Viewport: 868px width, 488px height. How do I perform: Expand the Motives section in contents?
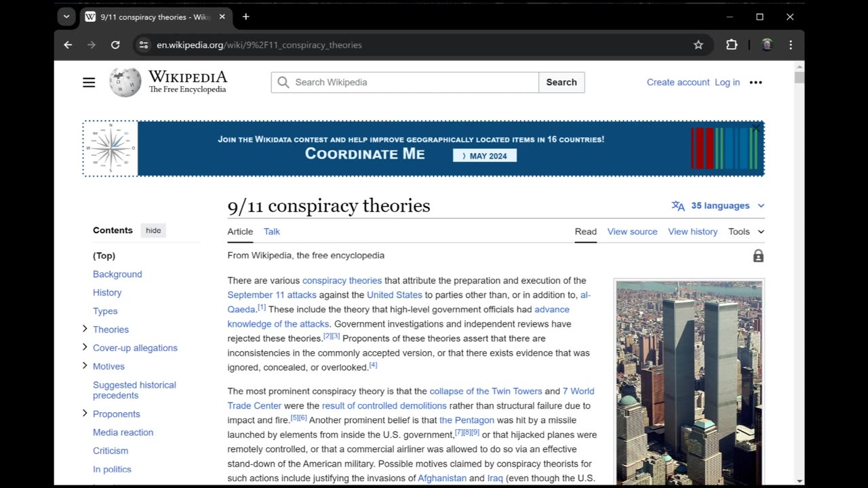[85, 365]
